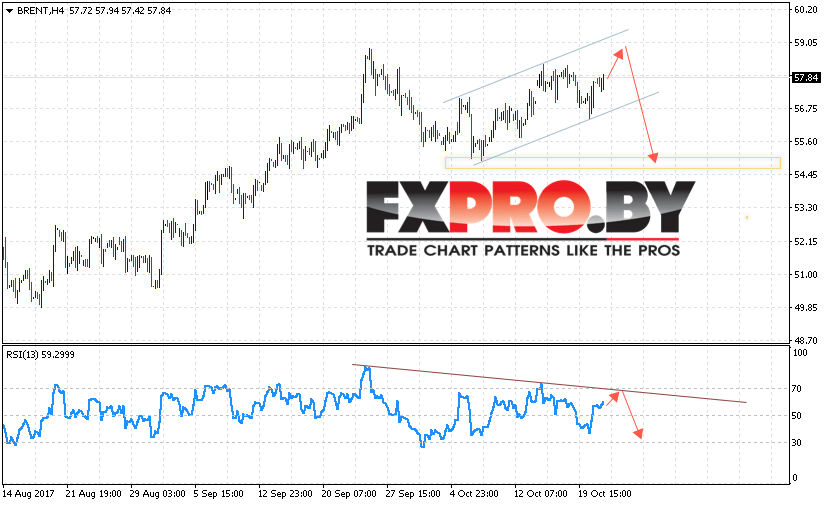Viewport: 829px width, 505px height.
Task: Click the 29 Aug 03:00 time label
Action: (158, 494)
